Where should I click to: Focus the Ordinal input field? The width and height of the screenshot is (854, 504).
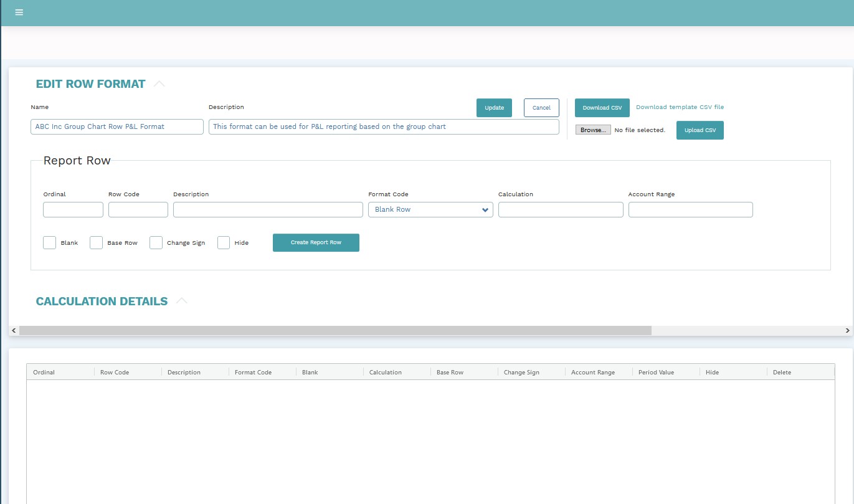coord(73,210)
